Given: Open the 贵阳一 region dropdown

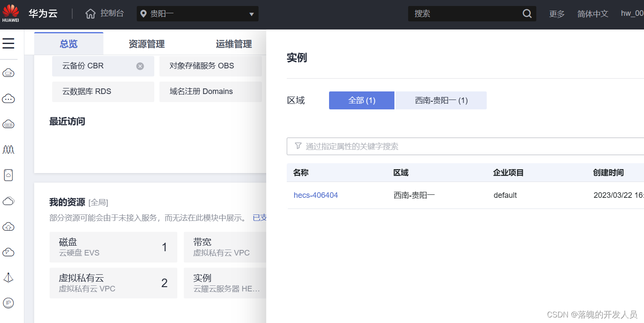Looking at the screenshot, I should 197,14.
